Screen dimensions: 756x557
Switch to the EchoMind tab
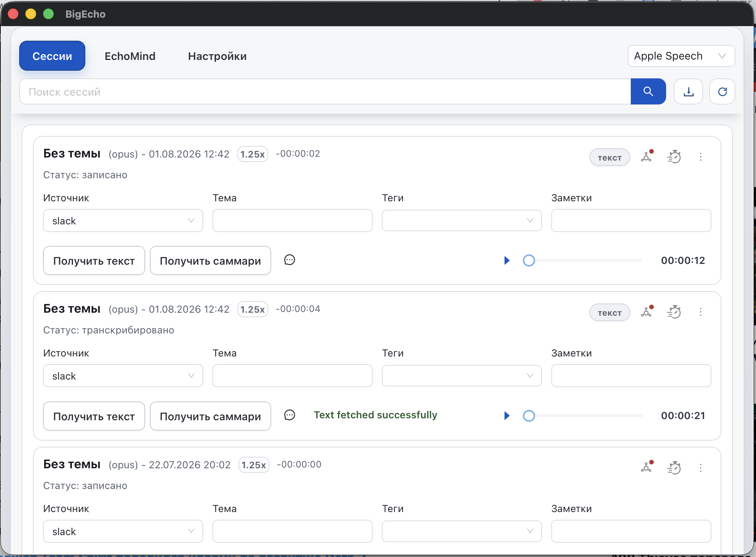[x=130, y=56]
